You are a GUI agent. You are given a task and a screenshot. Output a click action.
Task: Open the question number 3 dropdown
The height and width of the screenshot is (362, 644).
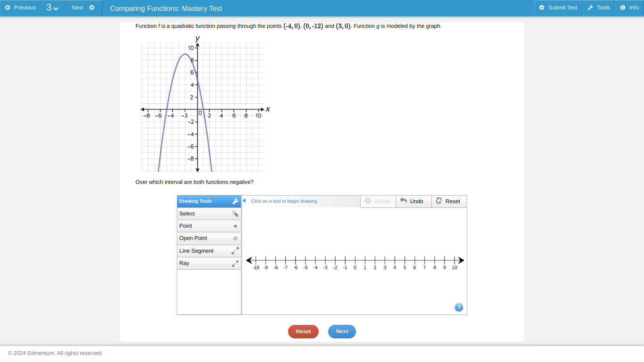(54, 8)
